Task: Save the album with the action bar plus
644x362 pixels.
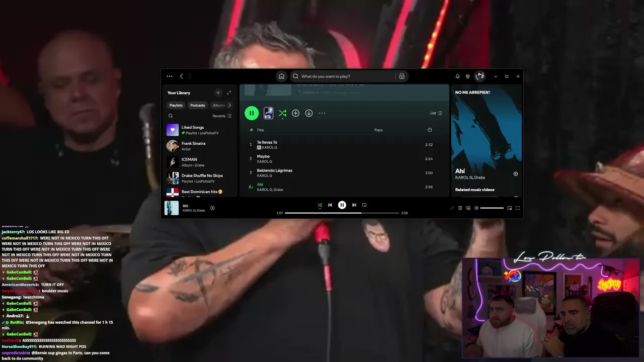Action: (x=296, y=113)
